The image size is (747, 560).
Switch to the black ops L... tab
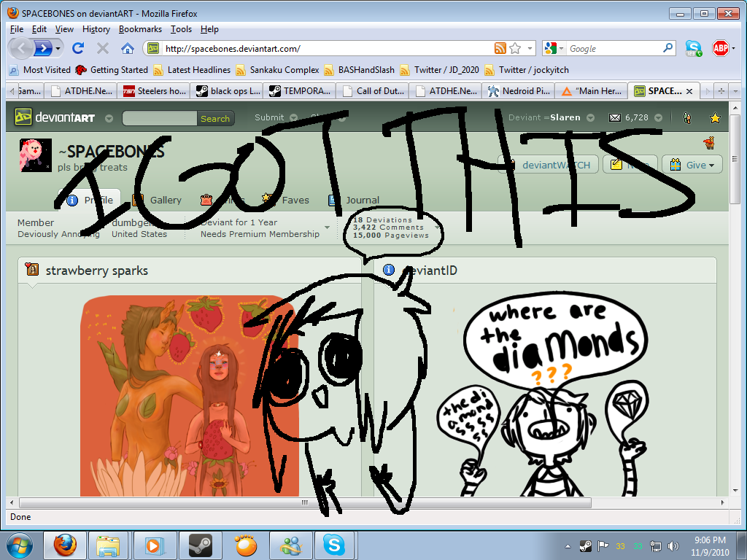pyautogui.click(x=227, y=91)
